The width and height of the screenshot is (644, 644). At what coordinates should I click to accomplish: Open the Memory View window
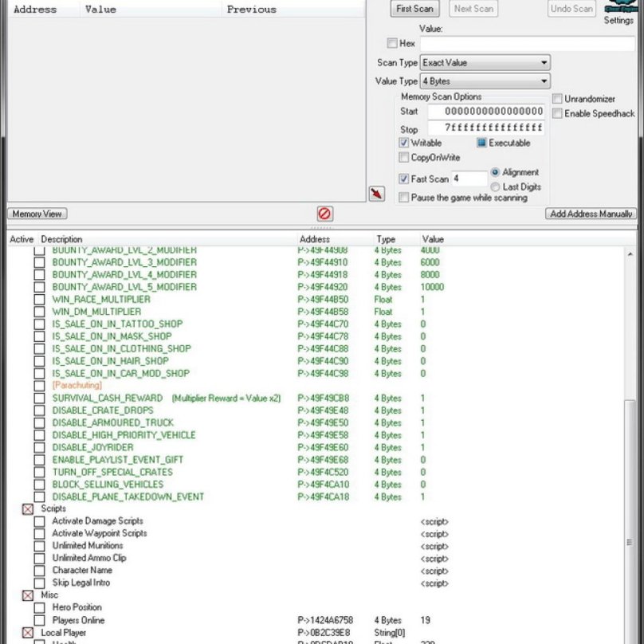point(36,214)
